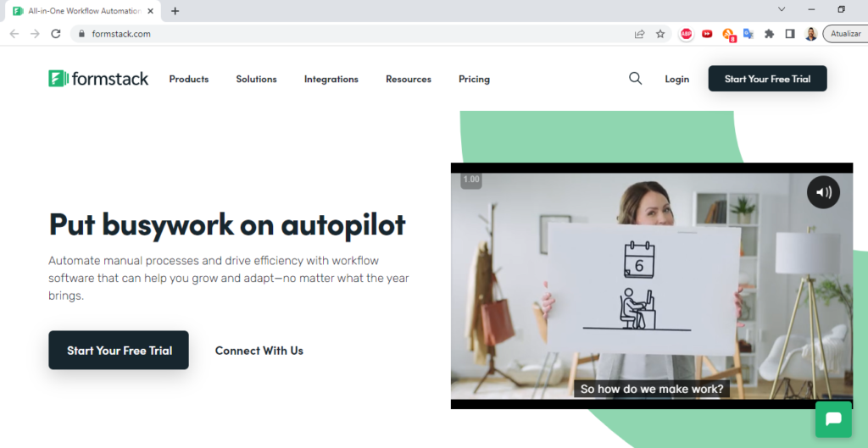Image resolution: width=868 pixels, height=448 pixels.
Task: Open the orange extension with badge 8
Action: pos(728,35)
